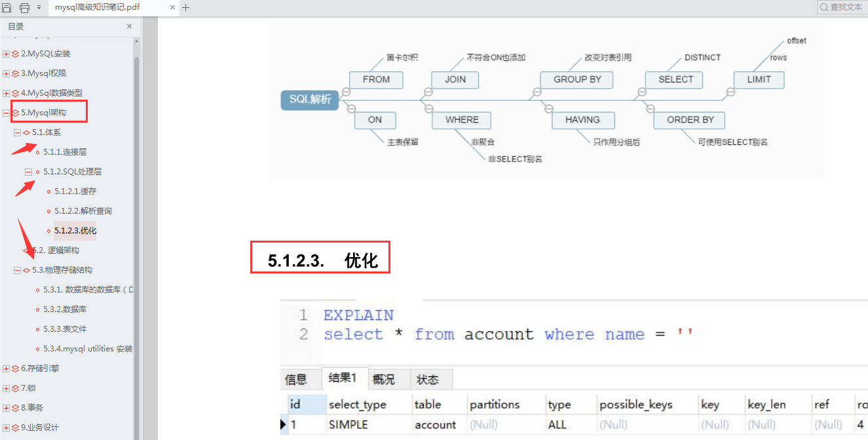Go to bookmark 5.3.4.mysql utilities 安装
Screen dimensions: 868x440
tap(88, 349)
